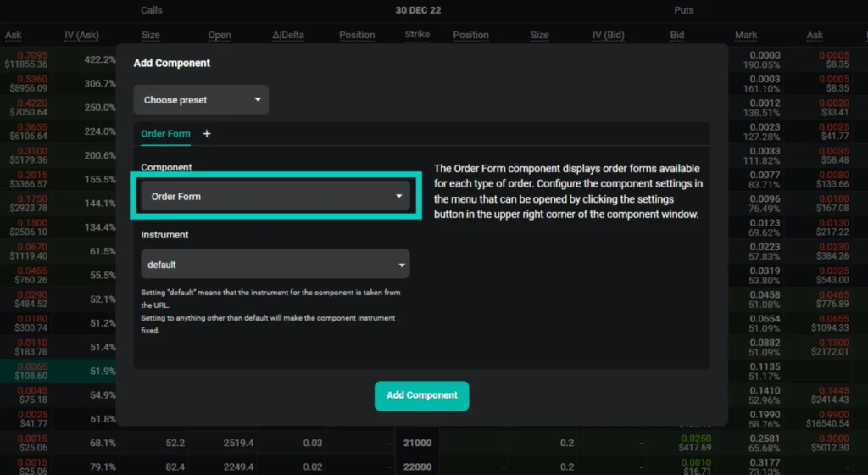This screenshot has width=868, height=475.
Task: Select the 22000 strike row
Action: click(x=417, y=467)
